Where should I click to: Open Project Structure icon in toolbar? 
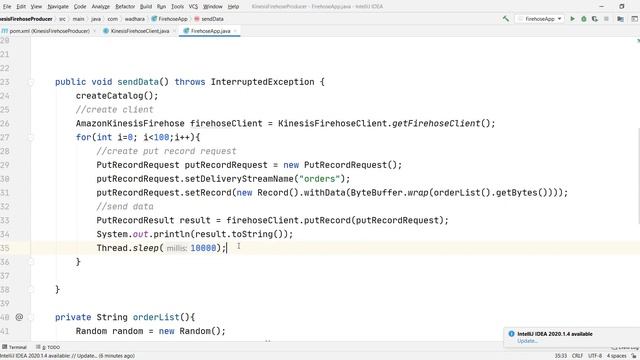(x=620, y=19)
